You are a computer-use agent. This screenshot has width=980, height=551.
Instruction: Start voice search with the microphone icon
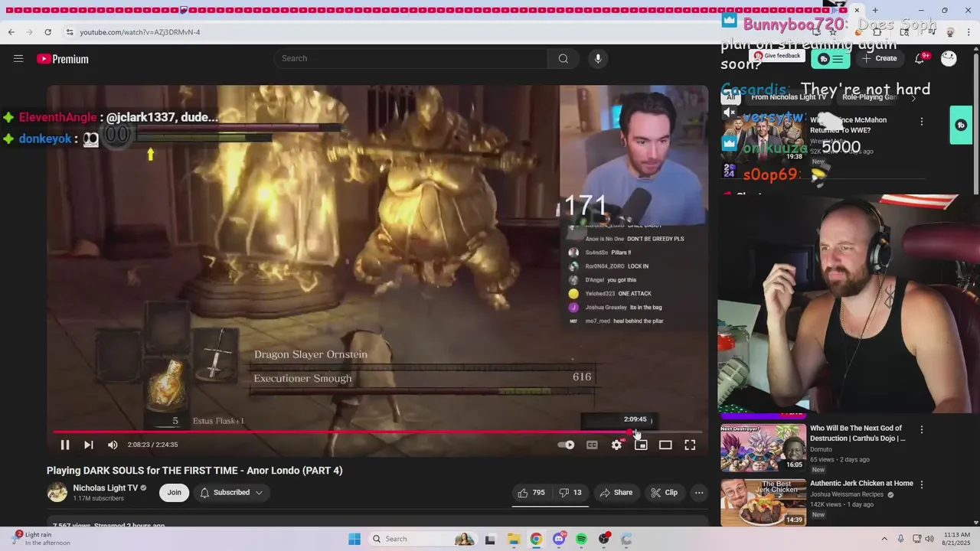point(598,59)
